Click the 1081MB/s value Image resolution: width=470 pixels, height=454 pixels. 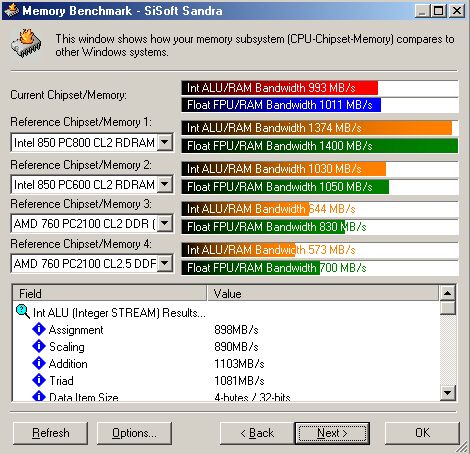(239, 381)
